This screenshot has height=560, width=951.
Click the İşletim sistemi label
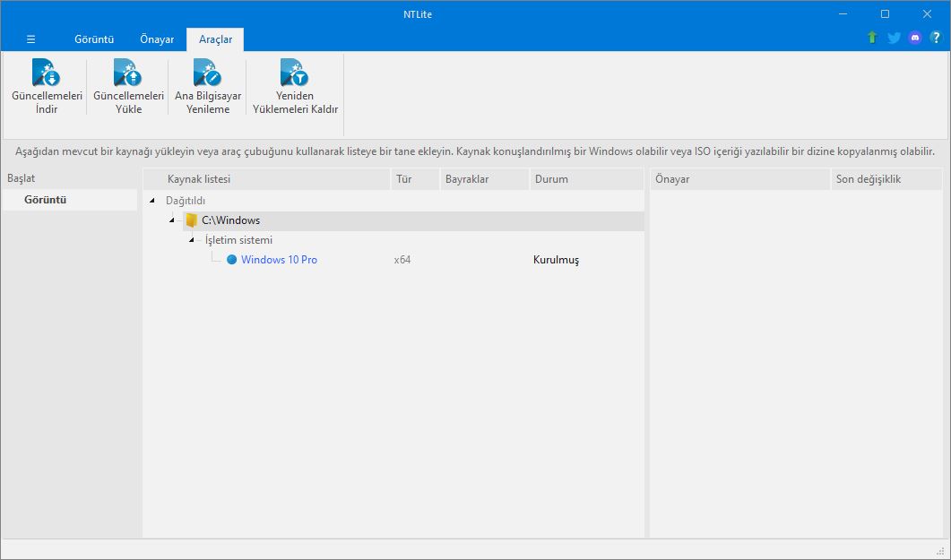click(x=239, y=240)
